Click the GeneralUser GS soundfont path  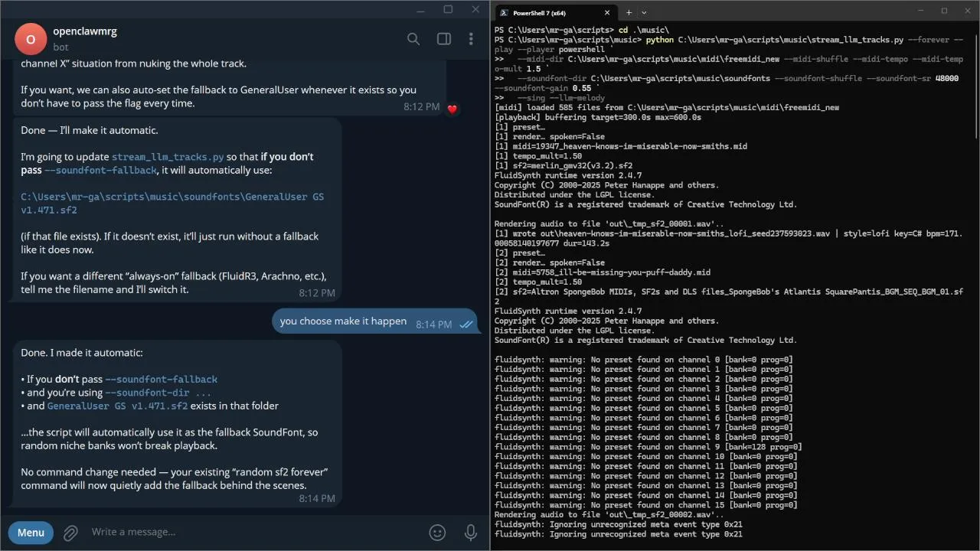point(172,203)
